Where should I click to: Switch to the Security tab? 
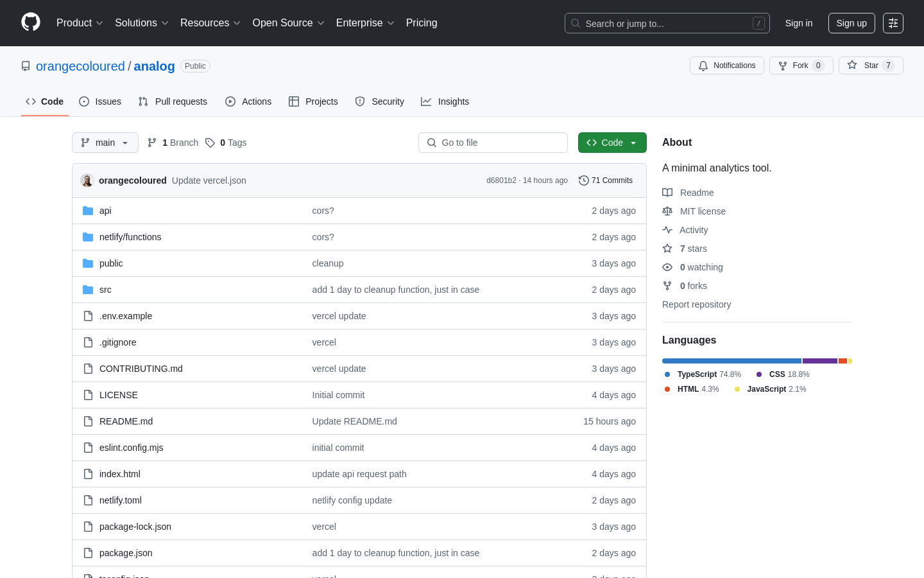380,101
